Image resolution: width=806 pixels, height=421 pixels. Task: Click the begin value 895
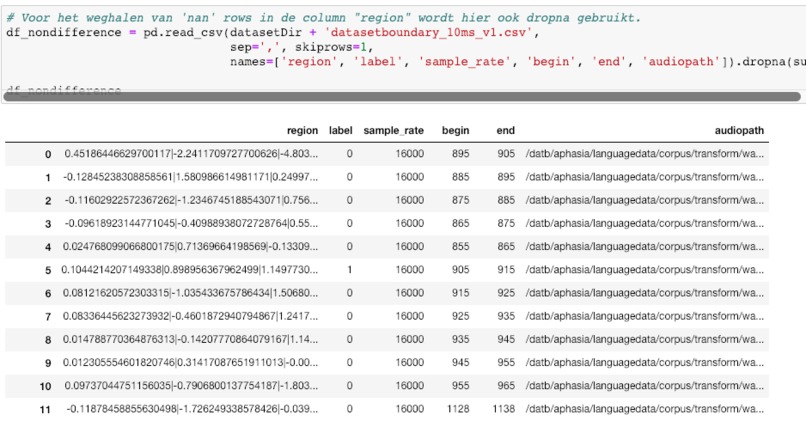tap(461, 154)
